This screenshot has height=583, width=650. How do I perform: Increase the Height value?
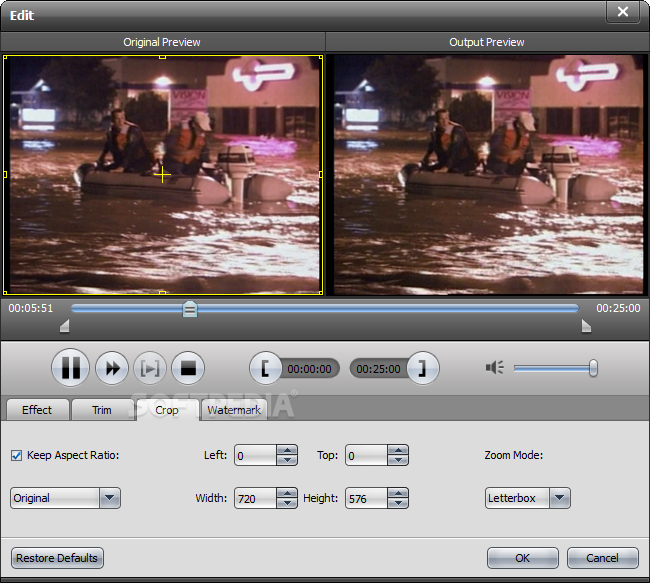pos(398,493)
